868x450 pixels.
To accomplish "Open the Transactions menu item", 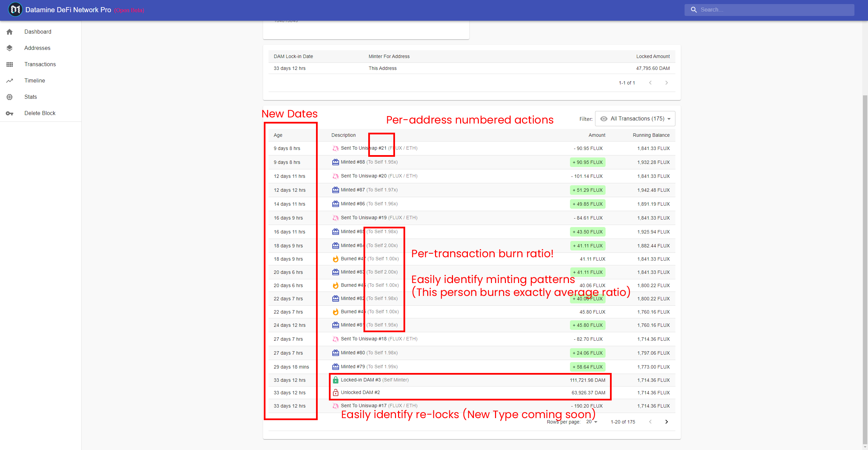I will pyautogui.click(x=41, y=64).
